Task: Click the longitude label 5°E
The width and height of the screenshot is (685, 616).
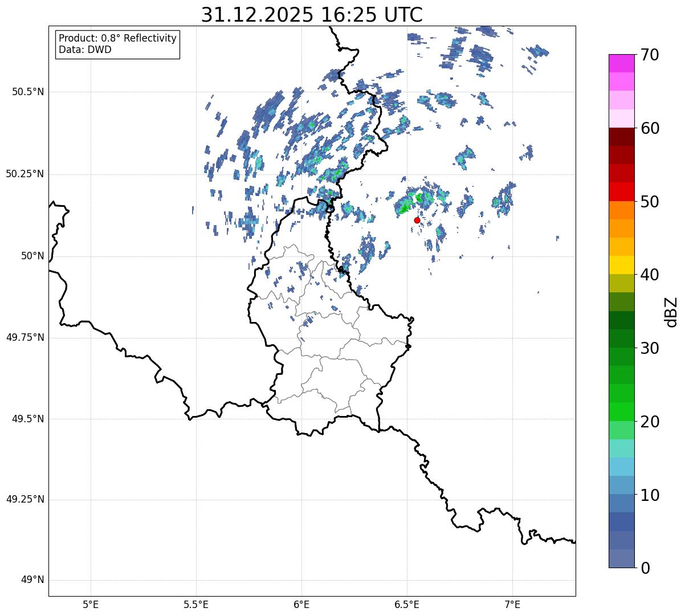Action: (x=91, y=605)
